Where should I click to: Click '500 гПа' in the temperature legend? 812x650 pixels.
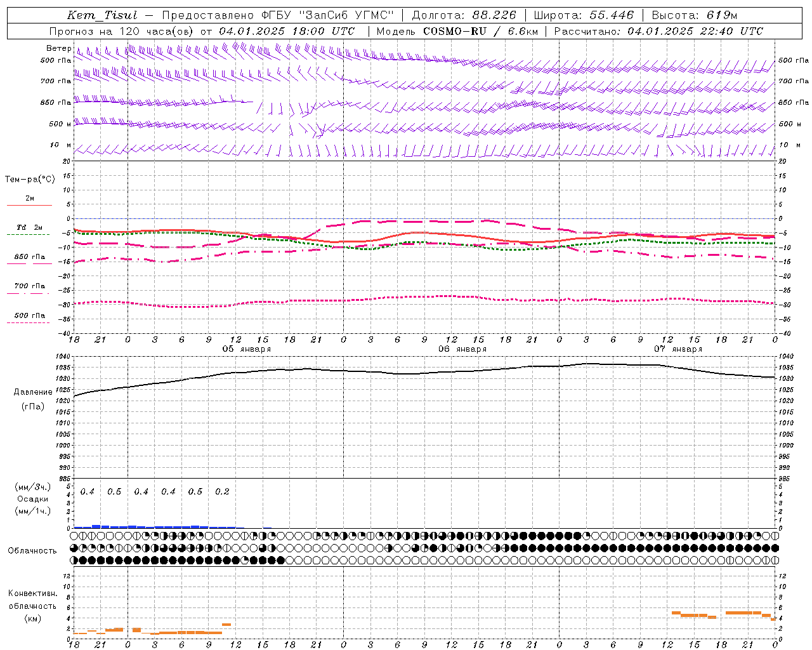[30, 315]
